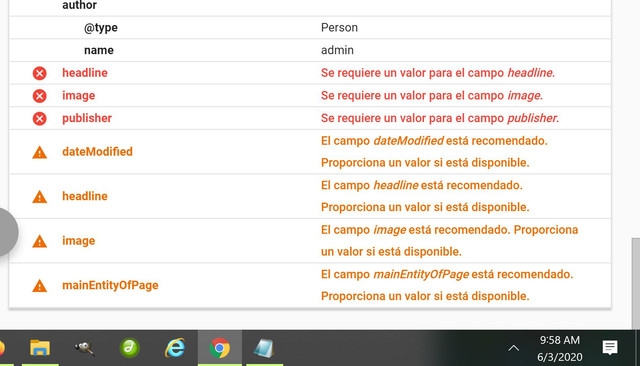Click the orange warning triangle beside image
Image resolution: width=640 pixels, height=366 pixels.
click(40, 241)
